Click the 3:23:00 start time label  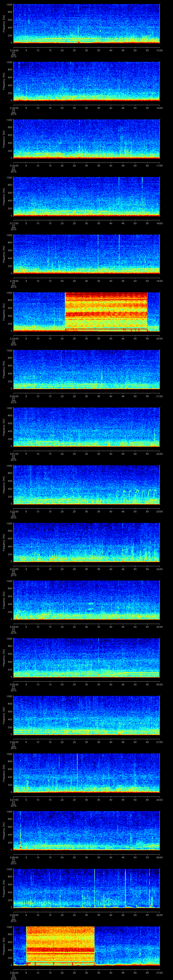(14, 569)
